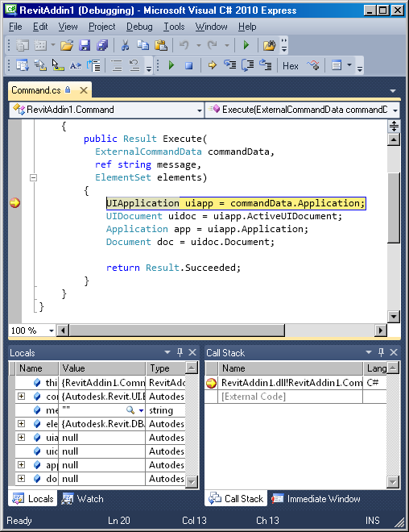Click the Redo arrow icon
The width and height of the screenshot is (409, 532).
213,45
